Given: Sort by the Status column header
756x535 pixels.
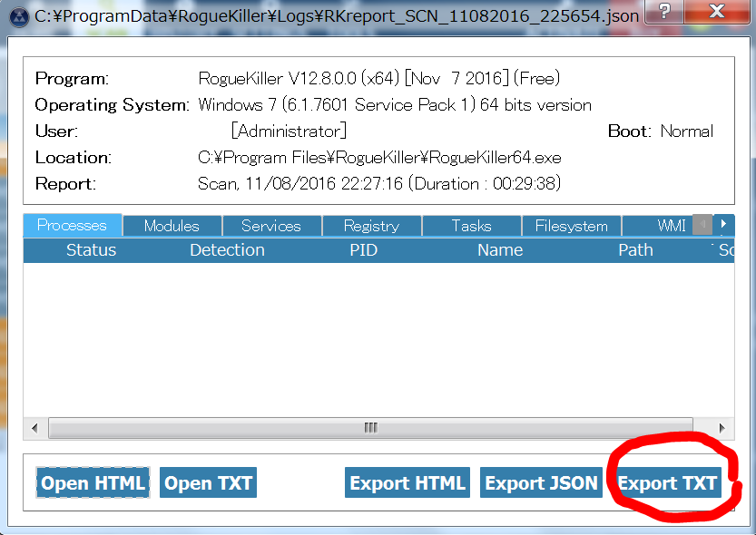Looking at the screenshot, I should pyautogui.click(x=91, y=250).
